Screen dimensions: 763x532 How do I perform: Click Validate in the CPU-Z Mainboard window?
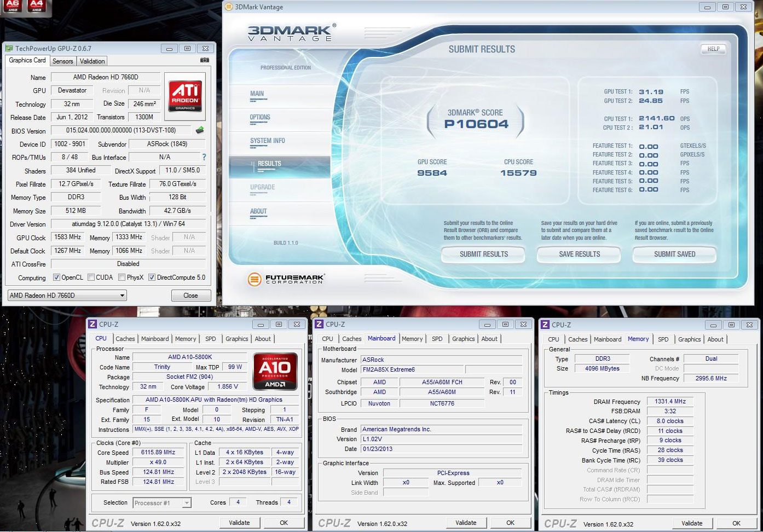466,523
